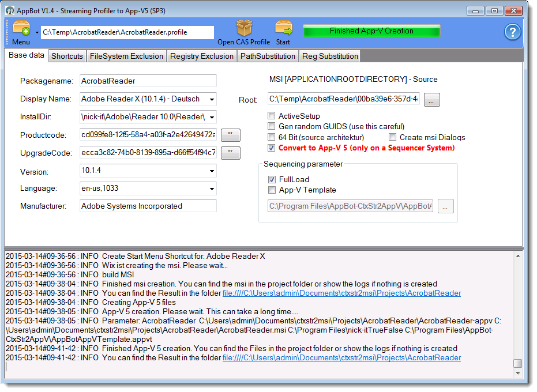Image resolution: width=537 pixels, height=392 pixels.
Task: Switch to the Base data tab
Action: (27, 55)
